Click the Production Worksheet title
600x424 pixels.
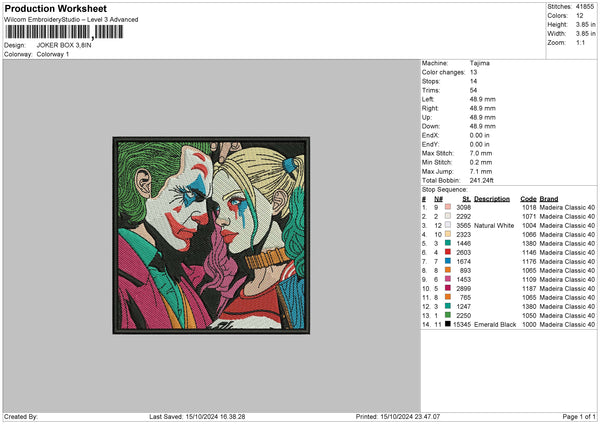[x=55, y=8]
